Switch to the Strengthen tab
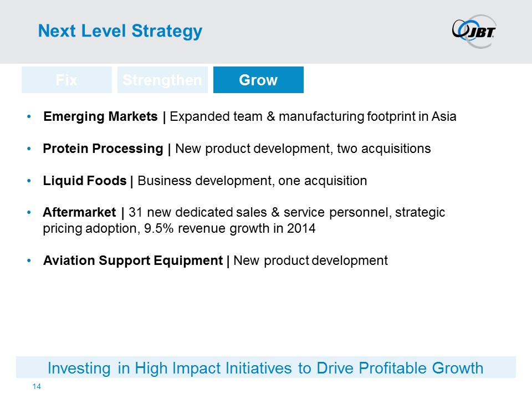This screenshot has height=399, width=532. [162, 80]
